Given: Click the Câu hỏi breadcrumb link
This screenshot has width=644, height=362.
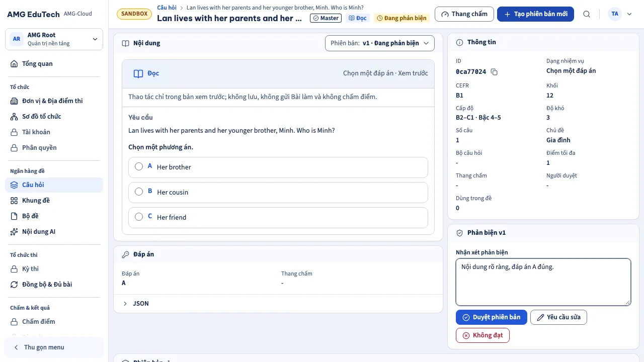Looking at the screenshot, I should tap(167, 8).
